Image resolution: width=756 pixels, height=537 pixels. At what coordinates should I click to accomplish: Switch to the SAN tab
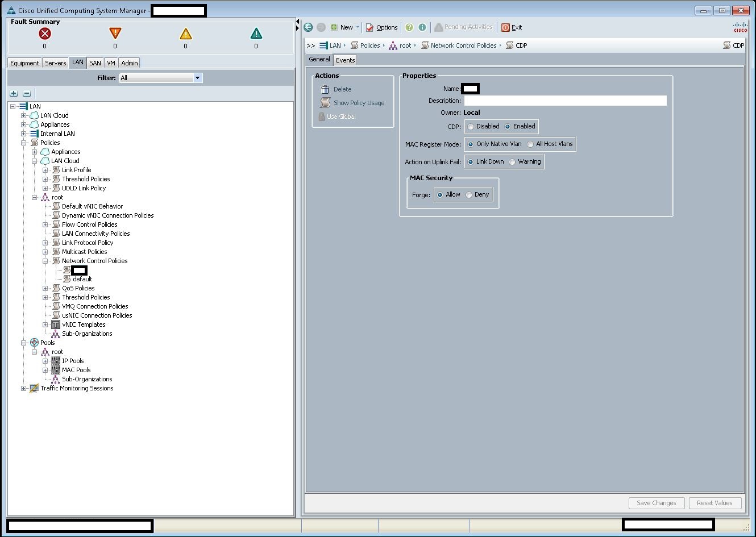tap(95, 63)
